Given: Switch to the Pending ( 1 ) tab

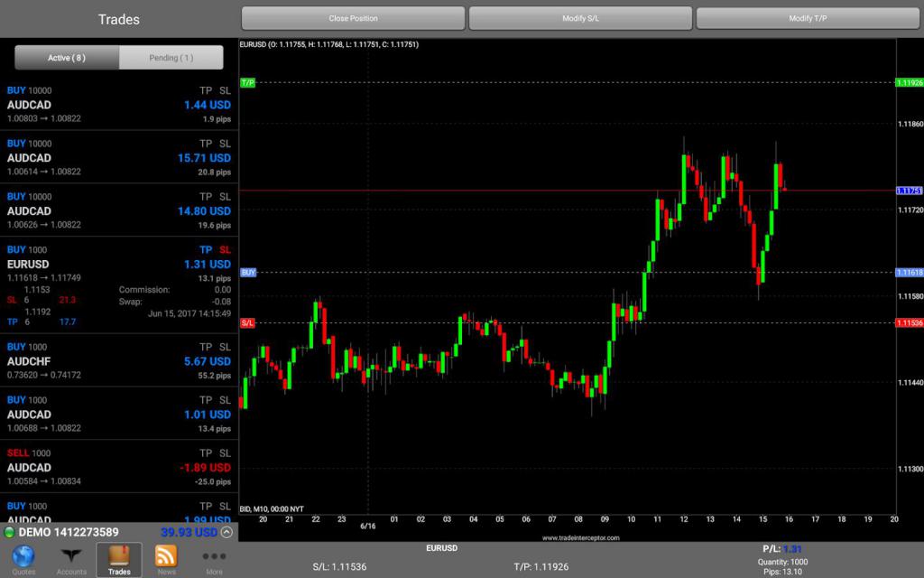Looking at the screenshot, I should pos(171,57).
